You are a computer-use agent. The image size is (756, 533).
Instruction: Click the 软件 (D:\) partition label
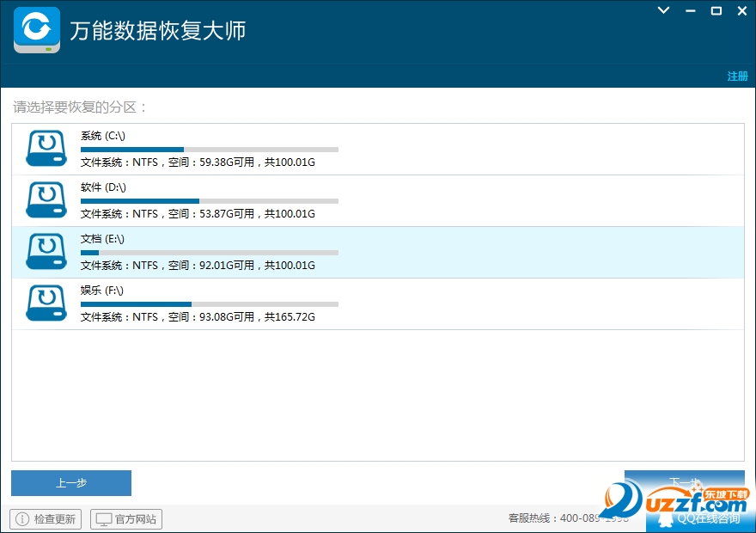(x=103, y=187)
